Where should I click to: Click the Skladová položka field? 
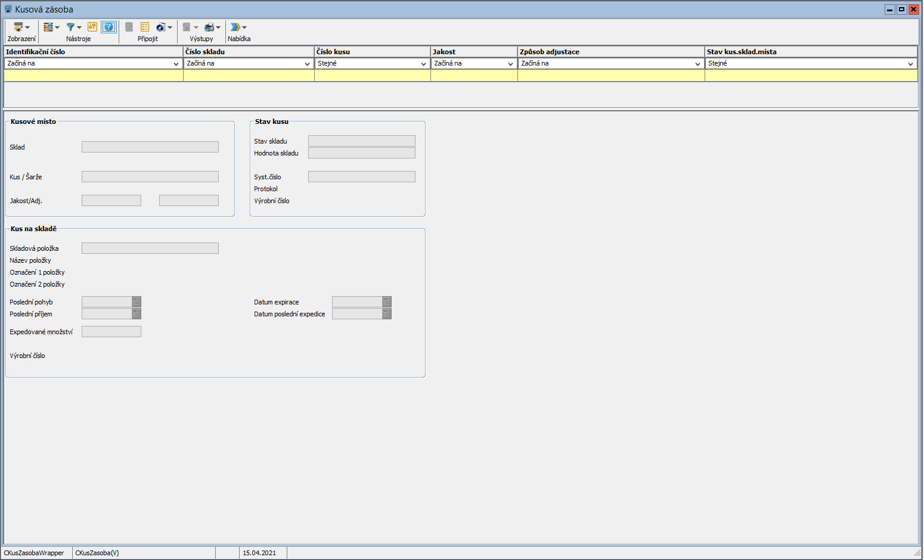(x=150, y=248)
